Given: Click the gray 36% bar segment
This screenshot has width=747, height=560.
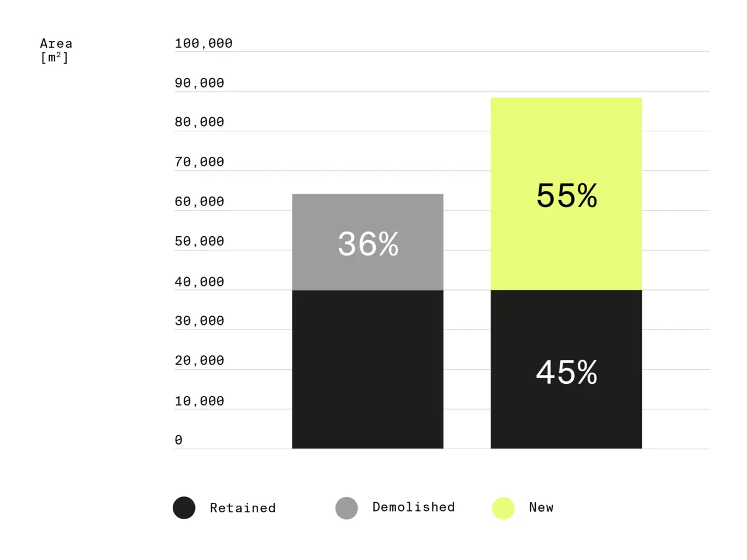Looking at the screenshot, I should pos(368,242).
